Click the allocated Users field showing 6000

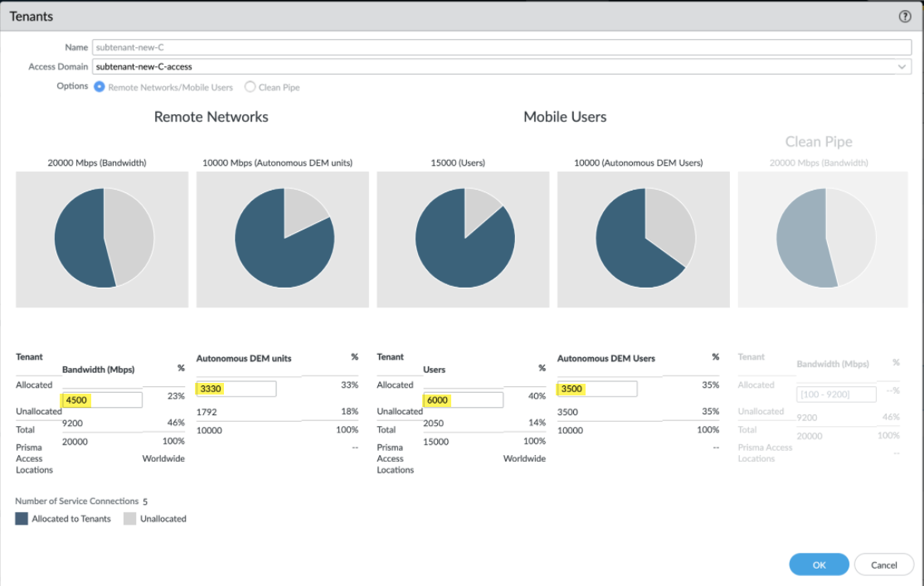coord(463,400)
